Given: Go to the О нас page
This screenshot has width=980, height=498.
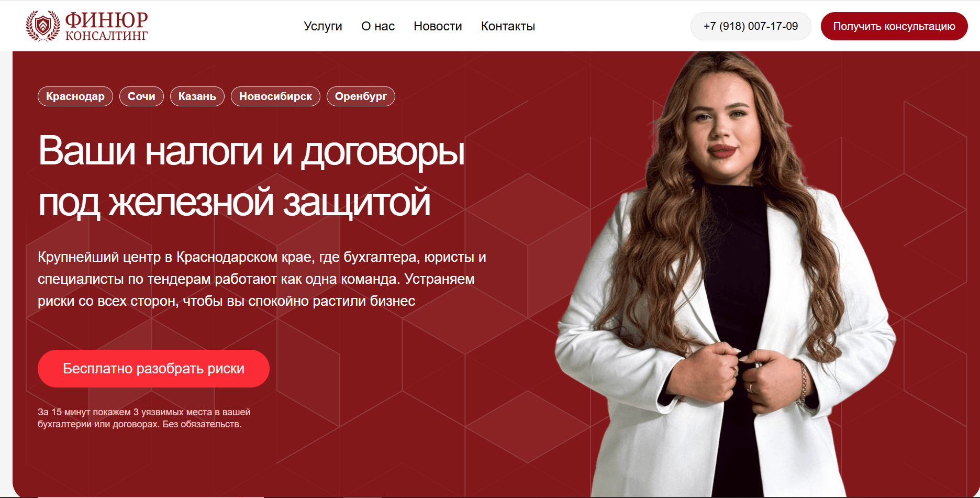Looking at the screenshot, I should 378,26.
